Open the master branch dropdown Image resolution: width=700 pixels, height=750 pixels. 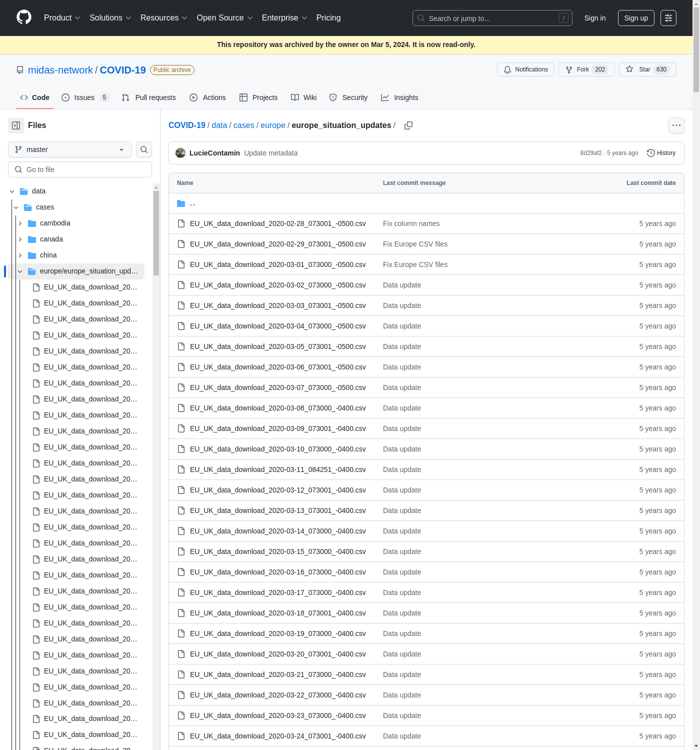70,149
